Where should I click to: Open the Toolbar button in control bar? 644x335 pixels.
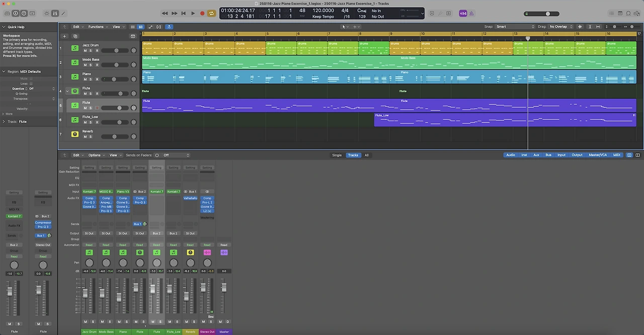click(x=32, y=13)
